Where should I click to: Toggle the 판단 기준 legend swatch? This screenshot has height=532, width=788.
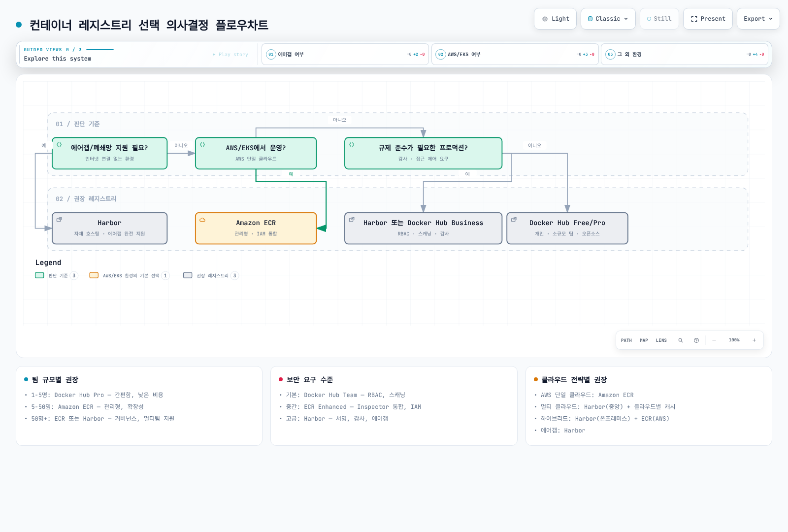tap(39, 275)
